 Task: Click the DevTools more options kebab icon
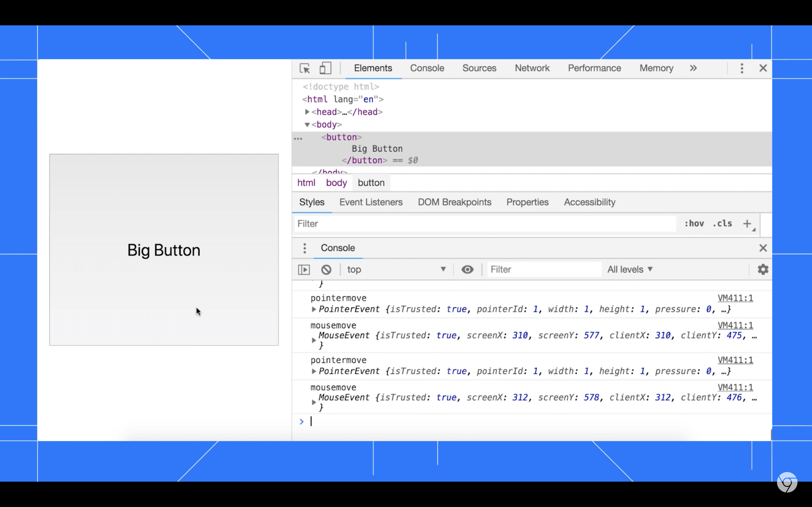click(x=742, y=68)
